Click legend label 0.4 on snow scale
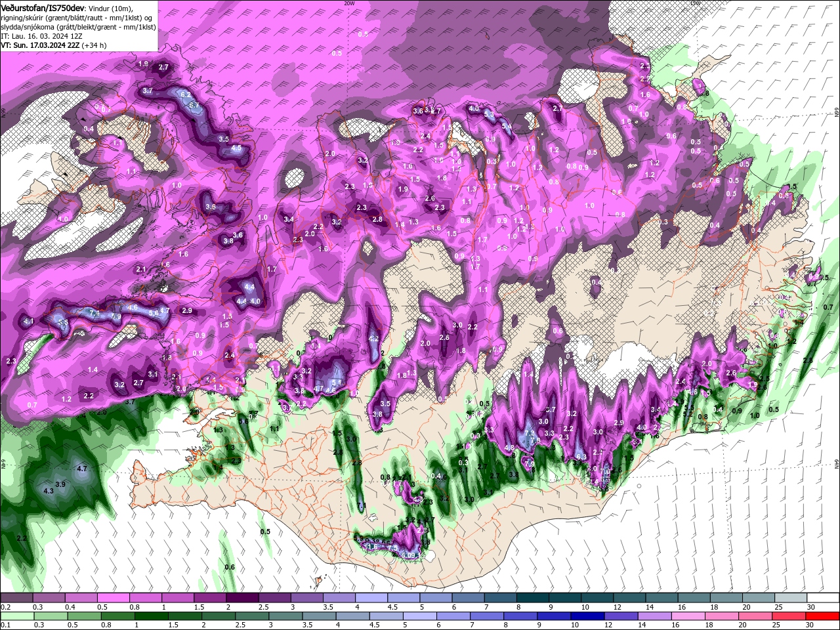This screenshot has height=630, width=840. pyautogui.click(x=70, y=607)
